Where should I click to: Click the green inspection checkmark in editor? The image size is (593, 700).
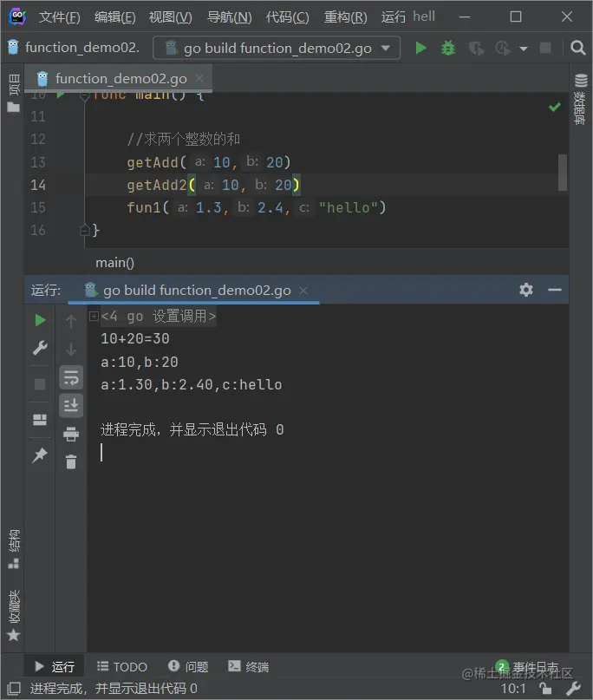pyautogui.click(x=555, y=108)
